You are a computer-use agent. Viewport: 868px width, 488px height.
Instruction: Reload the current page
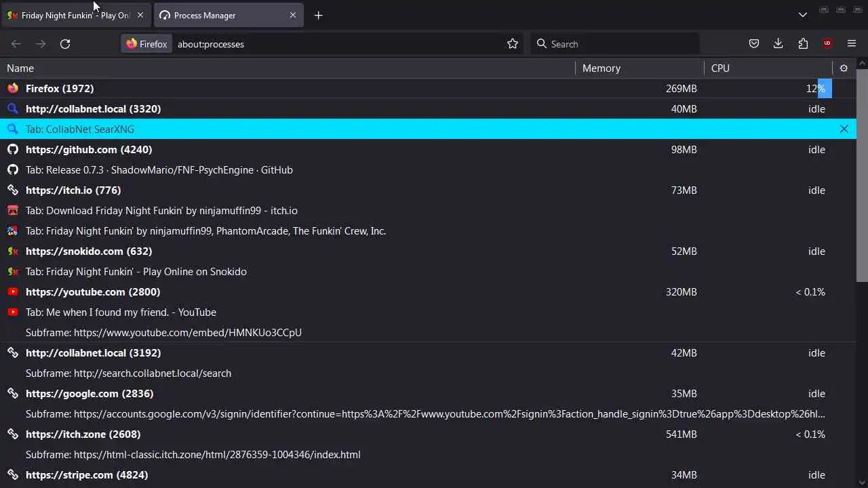pos(65,43)
